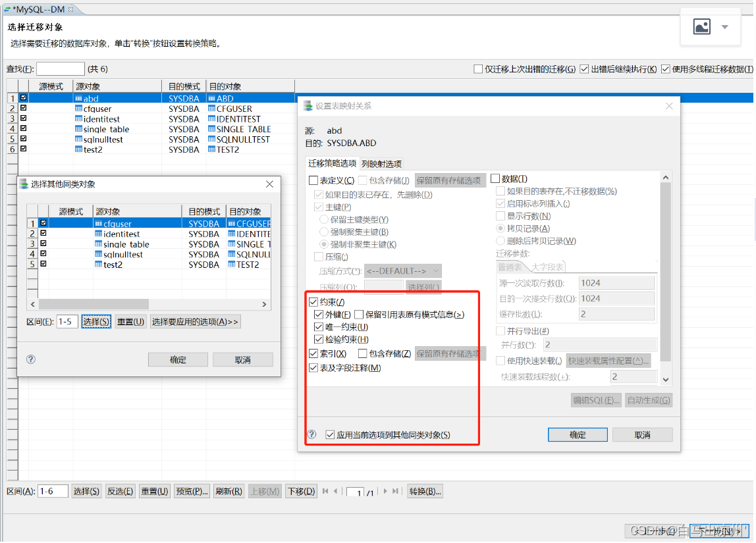Click the dialog's vertical scrollbar down arrow
756x543 pixels.
(x=665, y=380)
